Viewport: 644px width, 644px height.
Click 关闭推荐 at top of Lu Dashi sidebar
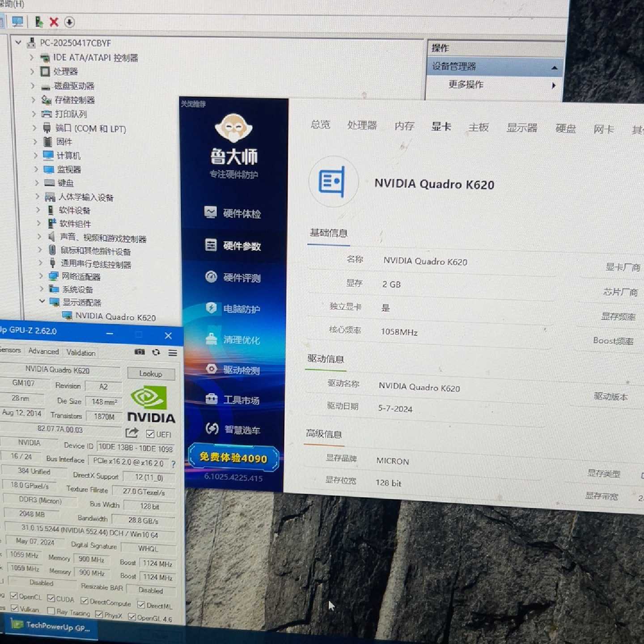coord(193,104)
